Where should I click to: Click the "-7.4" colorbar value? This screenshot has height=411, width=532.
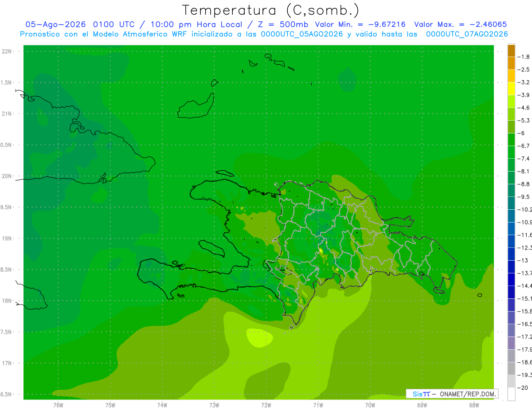pos(524,159)
